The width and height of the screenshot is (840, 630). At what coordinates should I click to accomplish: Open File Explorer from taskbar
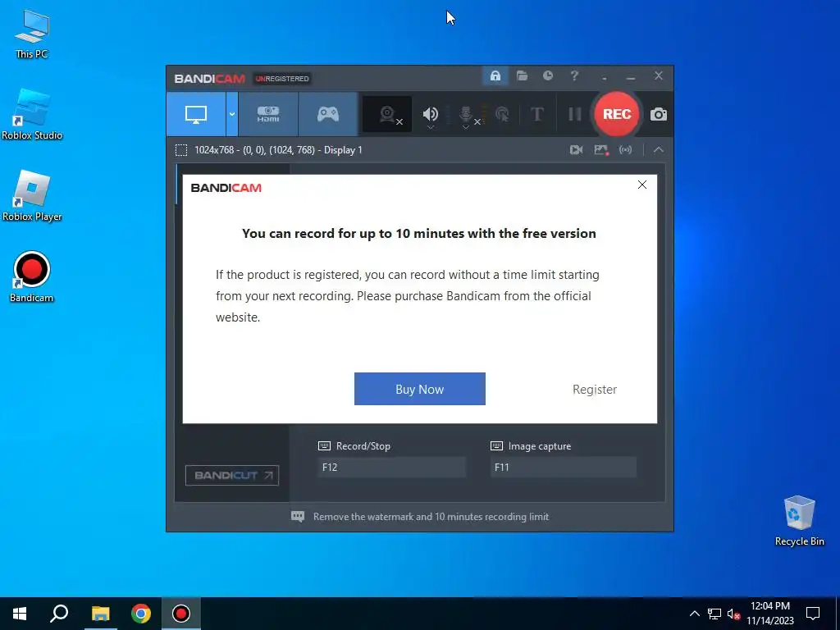pyautogui.click(x=100, y=614)
